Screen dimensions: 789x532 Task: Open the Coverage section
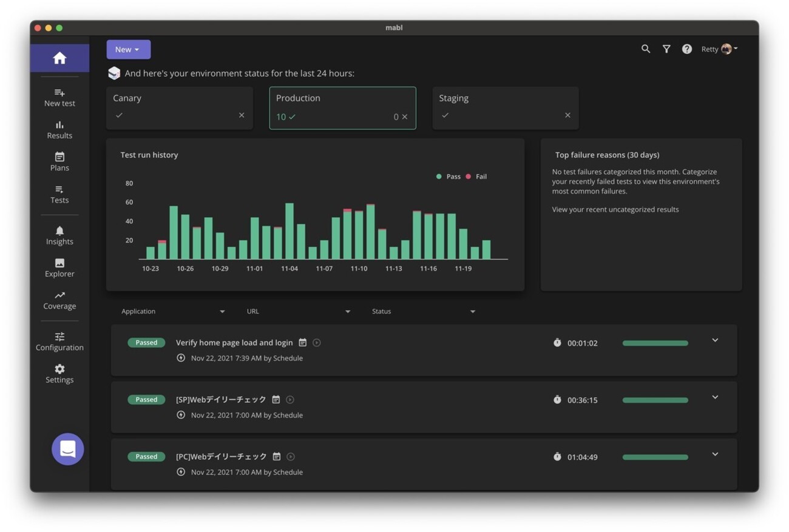tap(59, 300)
